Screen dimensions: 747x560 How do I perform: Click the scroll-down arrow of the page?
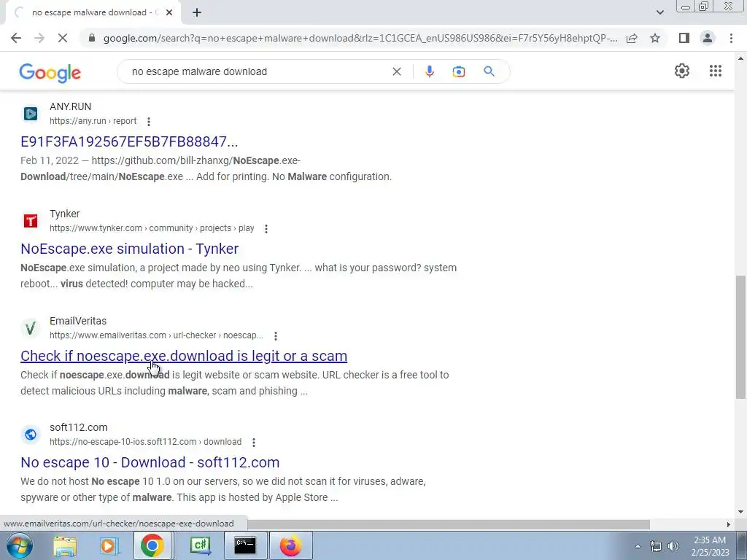point(741,512)
